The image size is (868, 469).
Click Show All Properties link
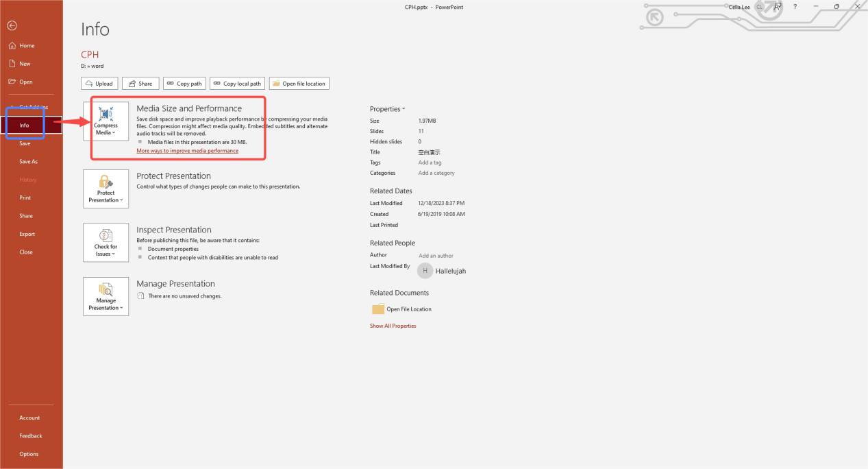[x=393, y=326]
